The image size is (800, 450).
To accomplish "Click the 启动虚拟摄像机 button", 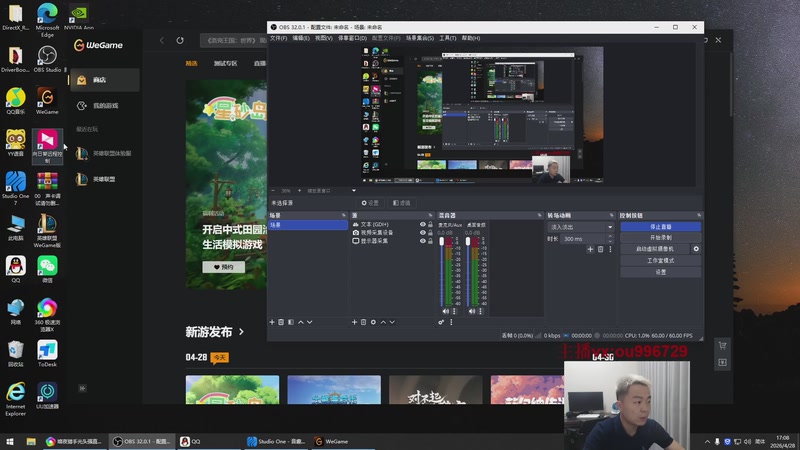I will pyautogui.click(x=655, y=248).
